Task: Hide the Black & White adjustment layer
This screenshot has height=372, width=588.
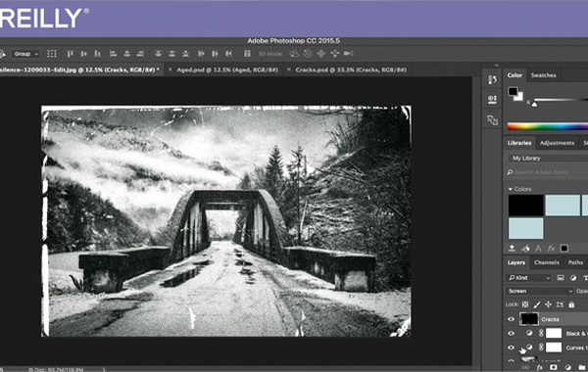Action: point(511,333)
